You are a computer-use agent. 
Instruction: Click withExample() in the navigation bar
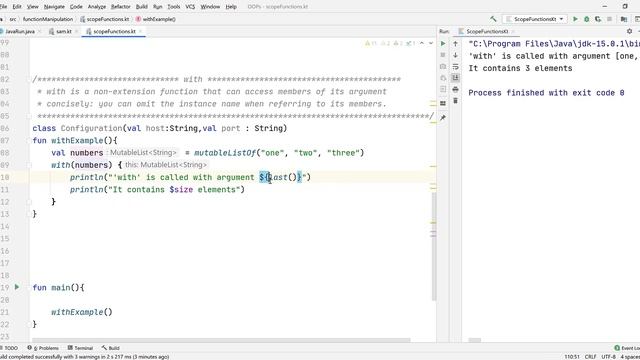click(x=156, y=19)
